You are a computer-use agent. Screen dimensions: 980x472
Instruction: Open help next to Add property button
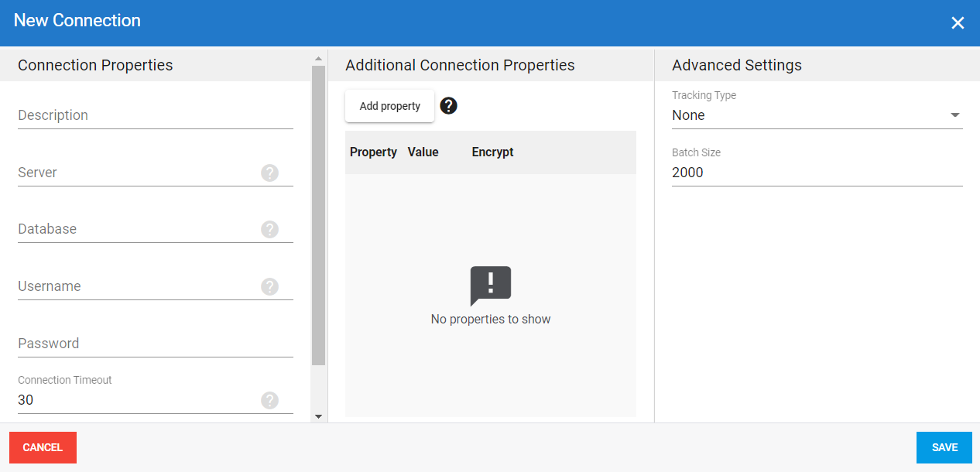[x=448, y=106]
